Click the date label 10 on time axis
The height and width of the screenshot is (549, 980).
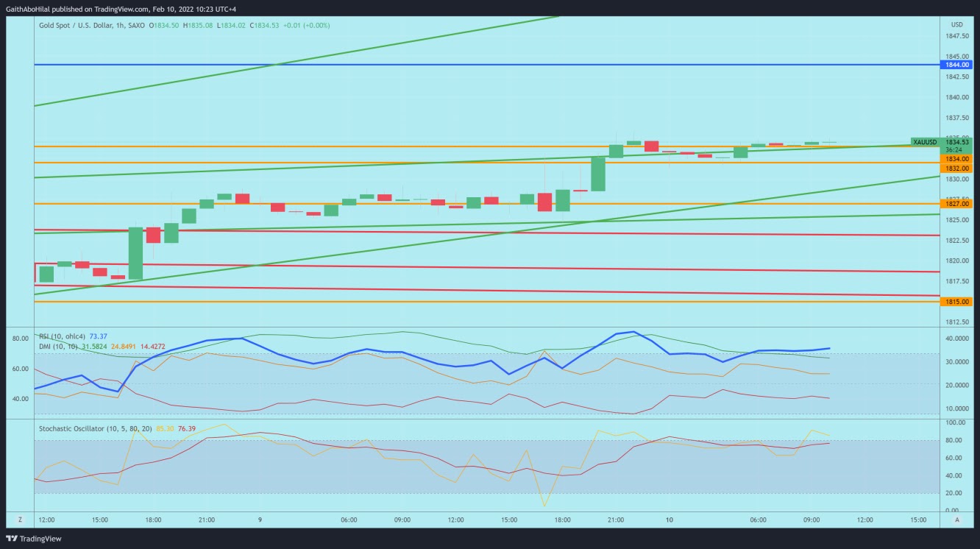click(x=669, y=520)
